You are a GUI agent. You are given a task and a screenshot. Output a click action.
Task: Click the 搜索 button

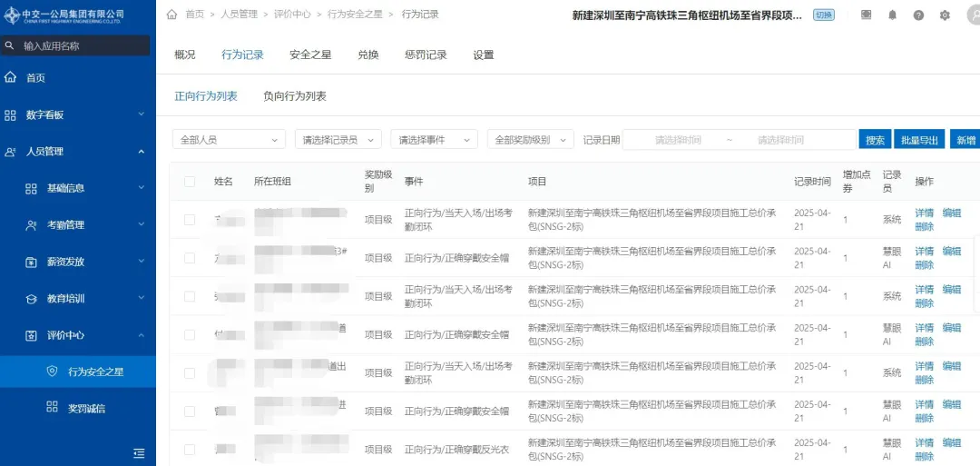coord(875,140)
